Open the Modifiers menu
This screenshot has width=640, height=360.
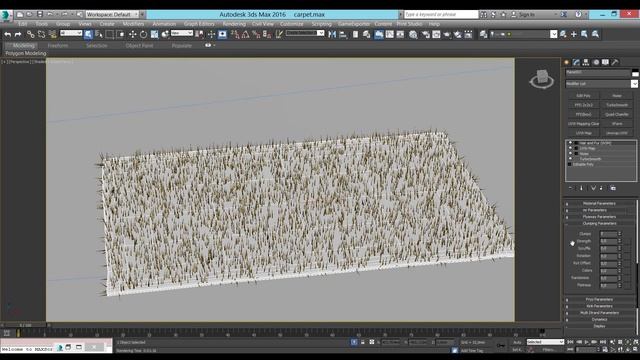tap(133, 24)
